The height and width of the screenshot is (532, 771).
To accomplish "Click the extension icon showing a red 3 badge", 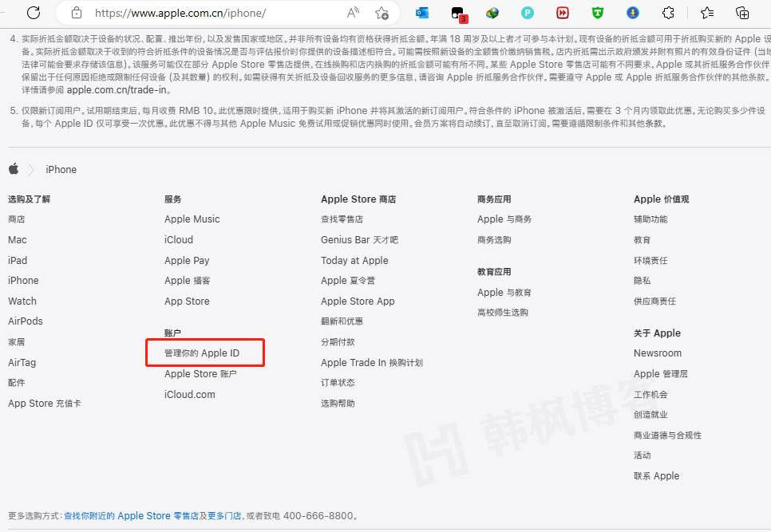I will (x=460, y=13).
